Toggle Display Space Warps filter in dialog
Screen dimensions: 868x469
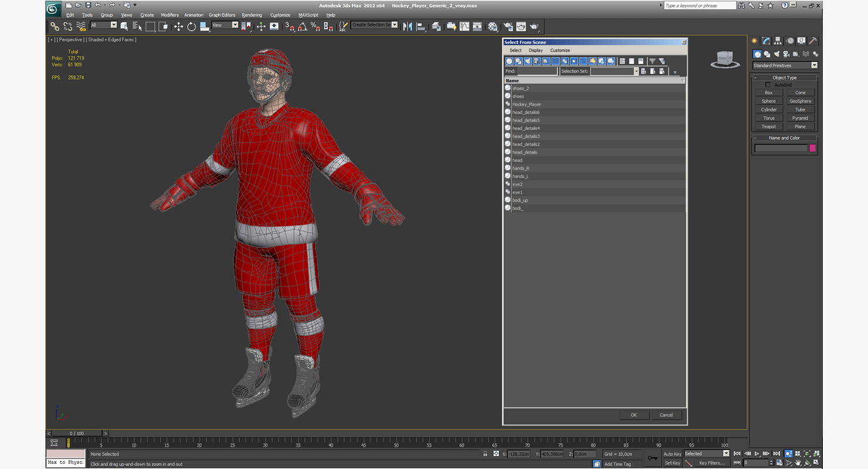coord(555,61)
